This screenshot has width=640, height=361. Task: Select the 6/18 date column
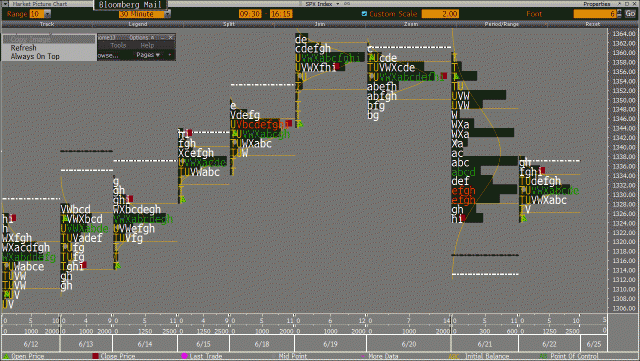click(x=262, y=344)
